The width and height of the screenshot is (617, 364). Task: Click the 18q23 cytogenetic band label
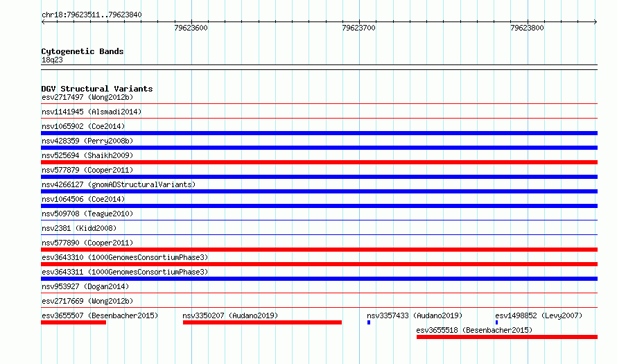click(x=52, y=60)
